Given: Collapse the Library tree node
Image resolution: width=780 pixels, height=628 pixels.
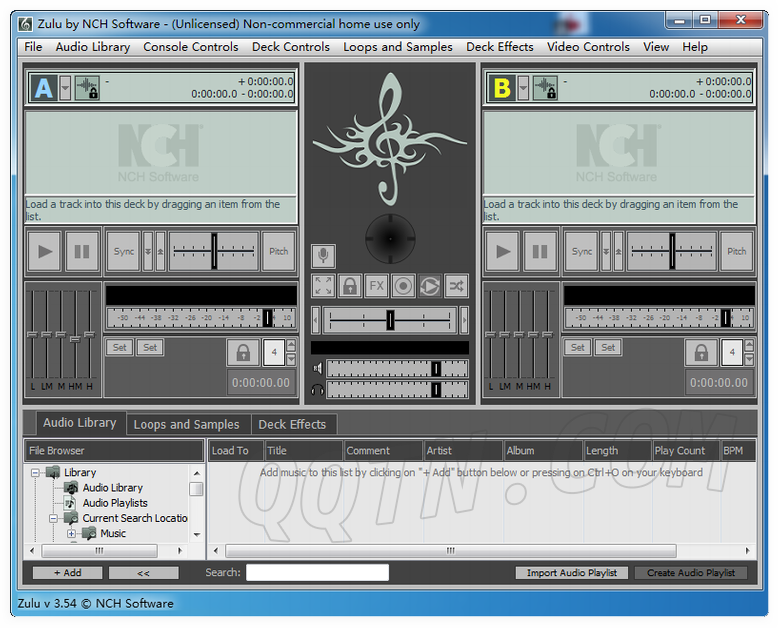Looking at the screenshot, I should tap(36, 473).
